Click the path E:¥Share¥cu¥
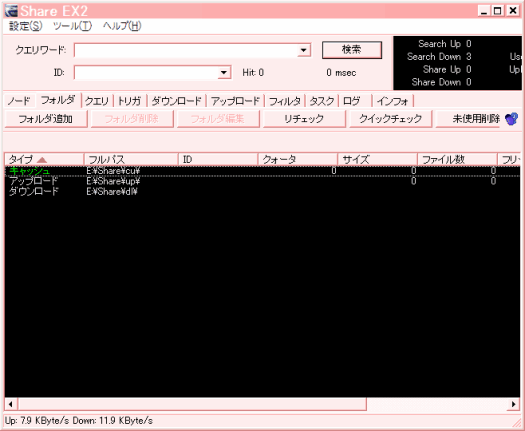Screen dimensions: 525x431 click(113, 171)
